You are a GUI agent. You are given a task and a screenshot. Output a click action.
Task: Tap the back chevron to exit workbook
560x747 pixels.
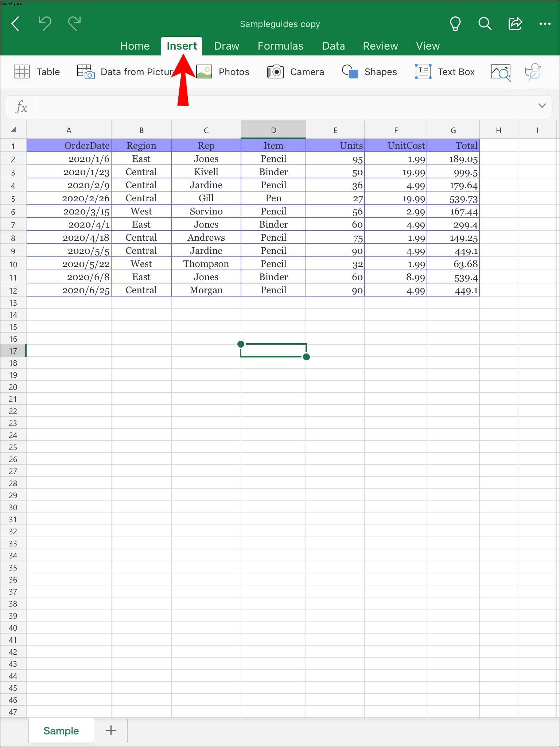(15, 24)
